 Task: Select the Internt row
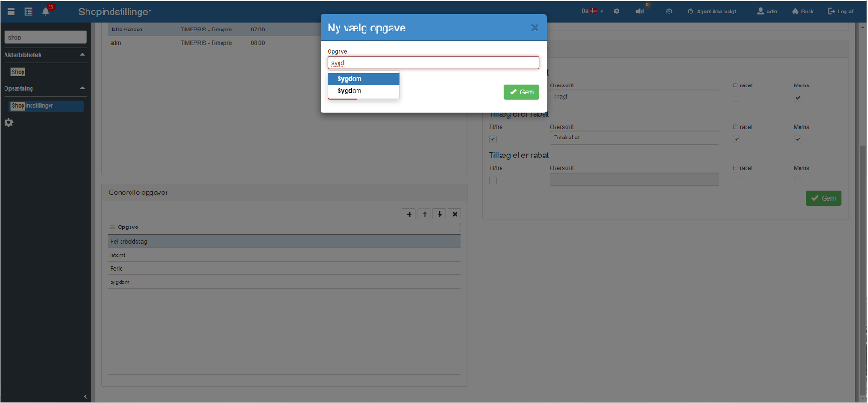tap(284, 255)
